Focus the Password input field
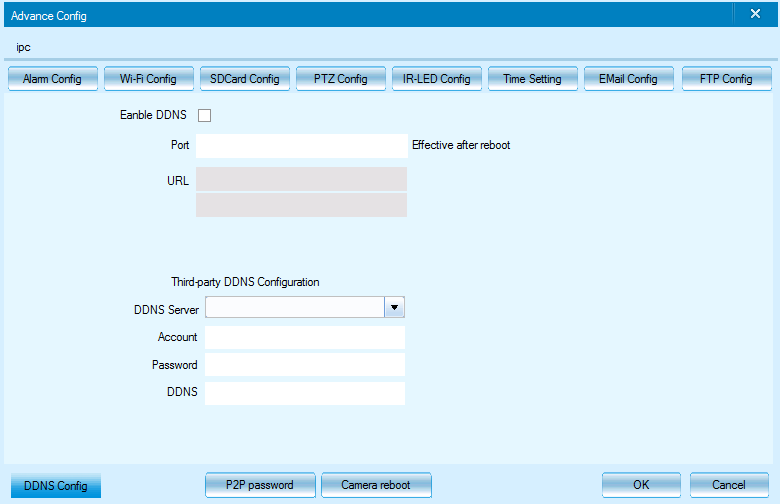Image resolution: width=780 pixels, height=504 pixels. 305,365
